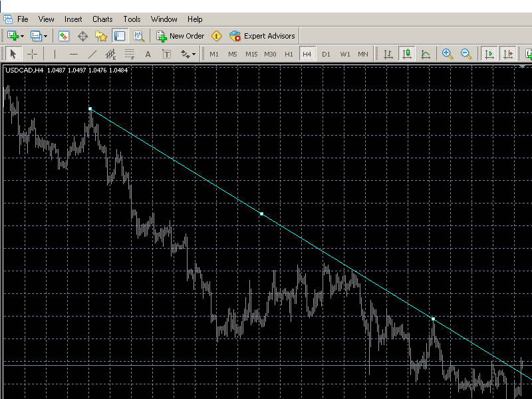Expand the new chart dropdown arrow
This screenshot has width=532, height=399.
[x=23, y=36]
